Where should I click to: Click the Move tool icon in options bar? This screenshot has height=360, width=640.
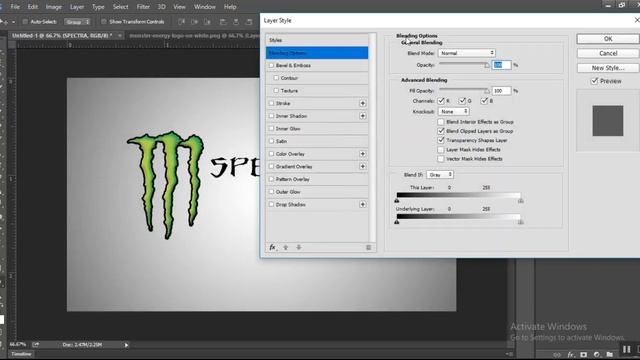coord(3,22)
